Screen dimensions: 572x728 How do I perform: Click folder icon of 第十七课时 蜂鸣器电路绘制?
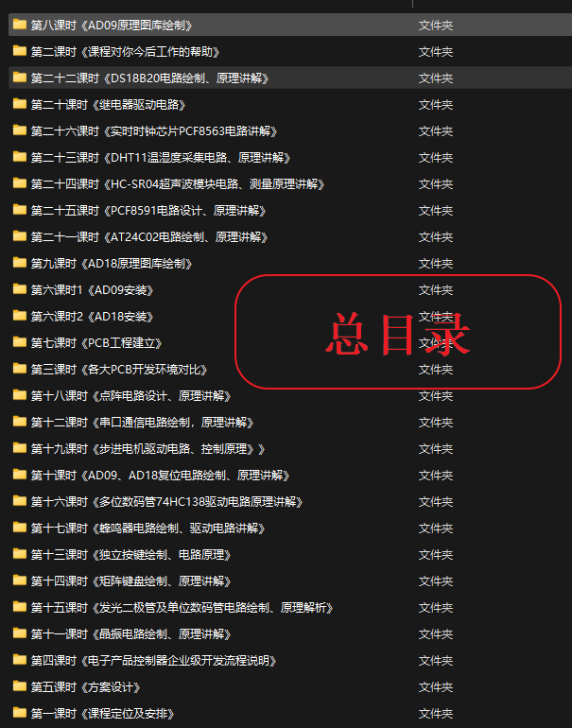pos(20,528)
